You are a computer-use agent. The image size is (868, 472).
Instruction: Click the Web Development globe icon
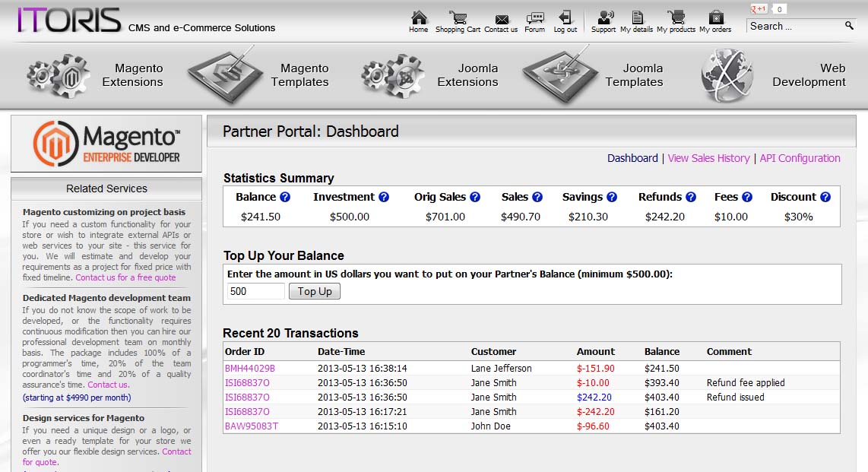tap(727, 76)
